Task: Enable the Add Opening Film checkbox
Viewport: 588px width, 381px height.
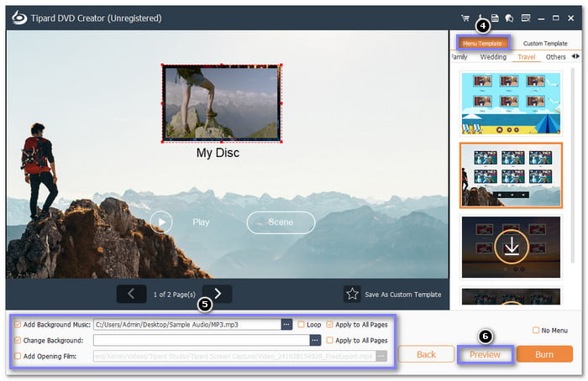Action: [x=18, y=357]
